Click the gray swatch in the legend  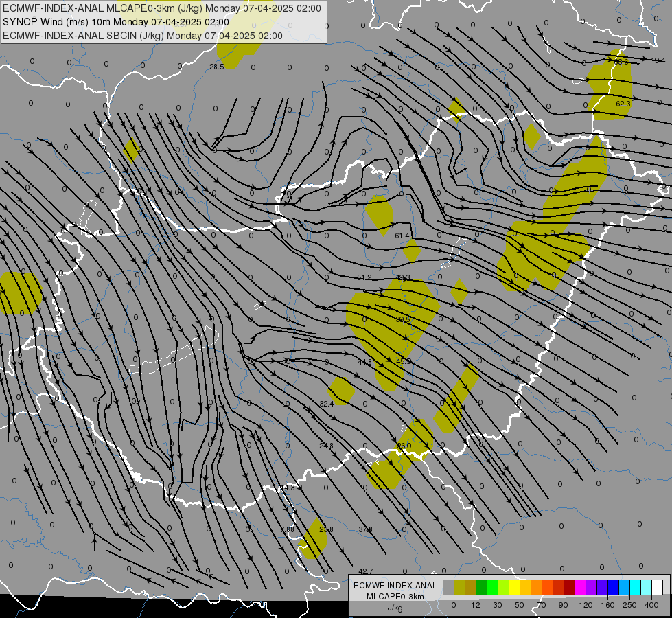point(449,587)
